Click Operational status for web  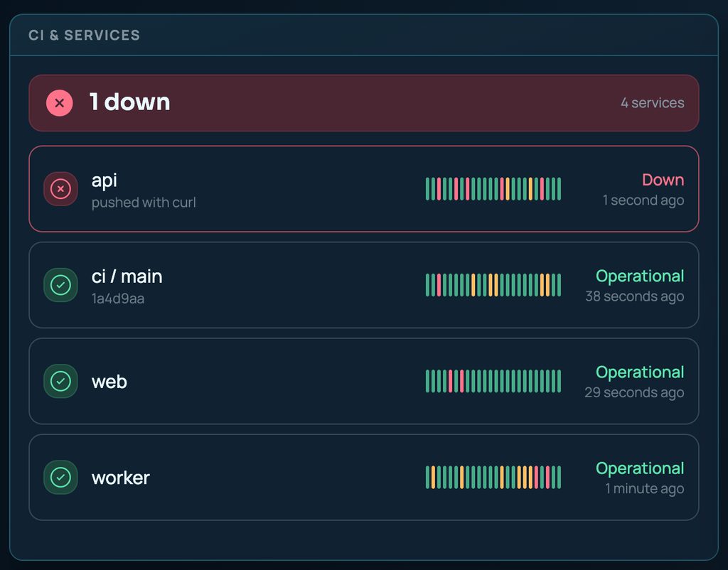[x=640, y=372]
